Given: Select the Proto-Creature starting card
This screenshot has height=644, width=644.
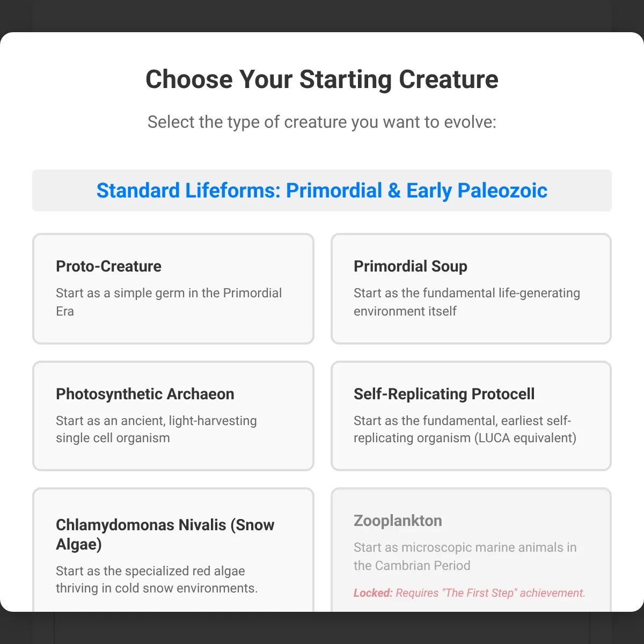Looking at the screenshot, I should tap(173, 289).
